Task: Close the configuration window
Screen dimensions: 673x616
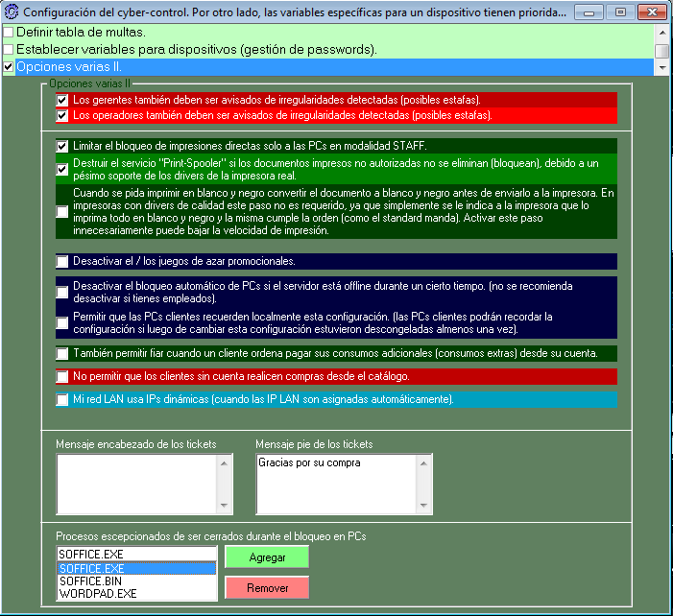Action: [x=652, y=12]
